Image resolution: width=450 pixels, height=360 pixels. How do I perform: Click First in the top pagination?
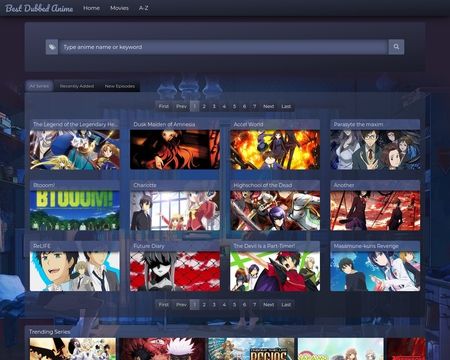pyautogui.click(x=163, y=106)
